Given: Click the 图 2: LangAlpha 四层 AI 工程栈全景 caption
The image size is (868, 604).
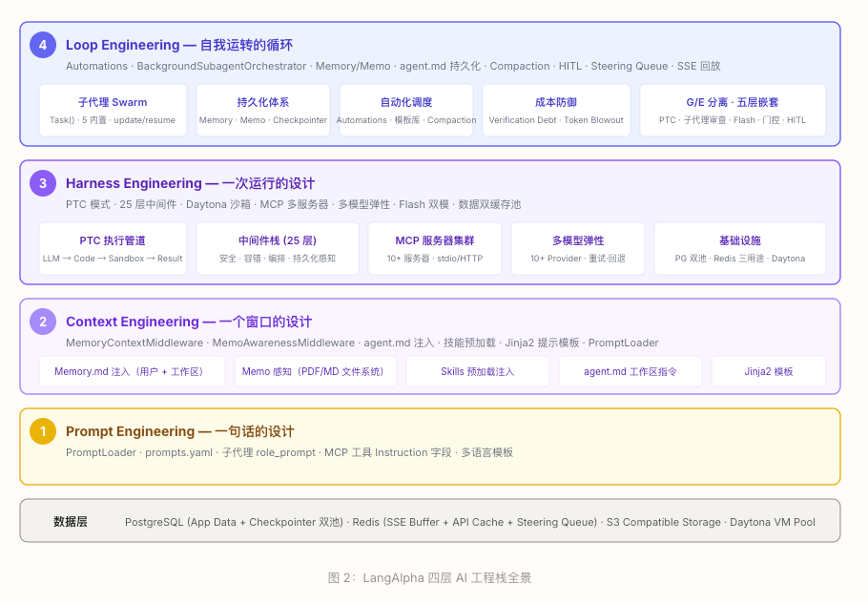Looking at the screenshot, I should pos(429,578).
